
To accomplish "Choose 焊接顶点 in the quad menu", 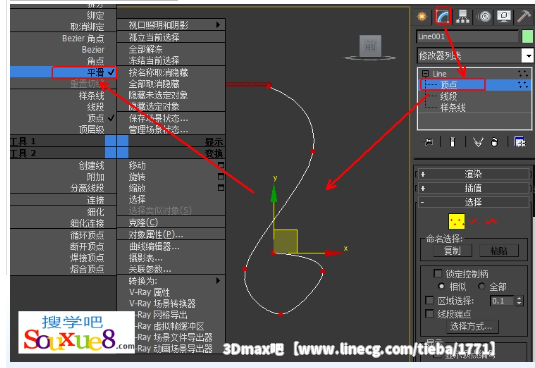I will coord(87,257).
